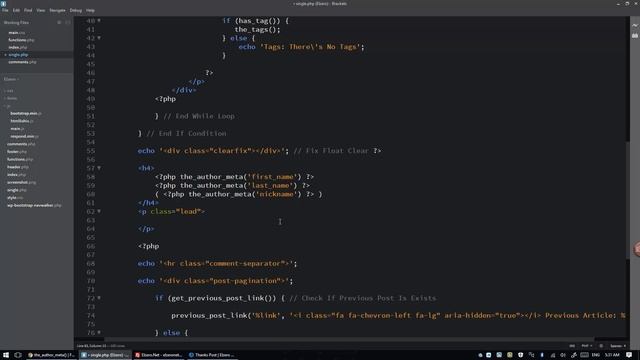Click the ENG language indicator in tray
Viewport: 640px width, 360px height.
(596, 355)
